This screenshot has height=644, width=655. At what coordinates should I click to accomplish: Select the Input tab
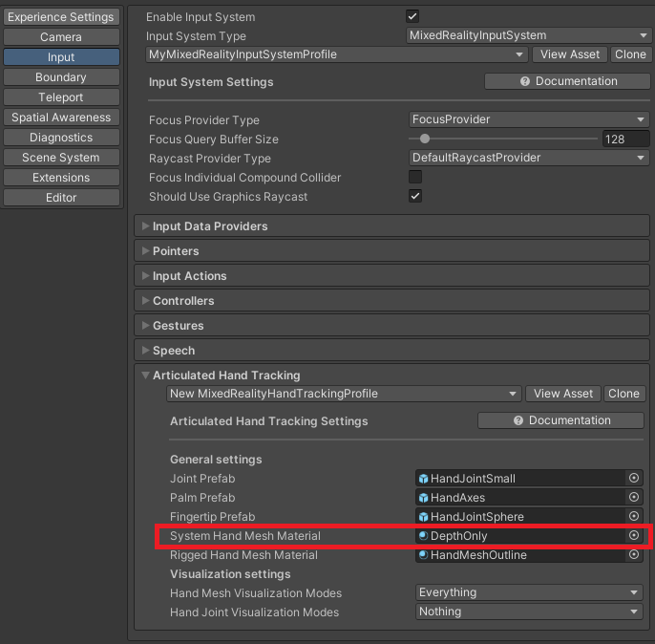tap(61, 57)
